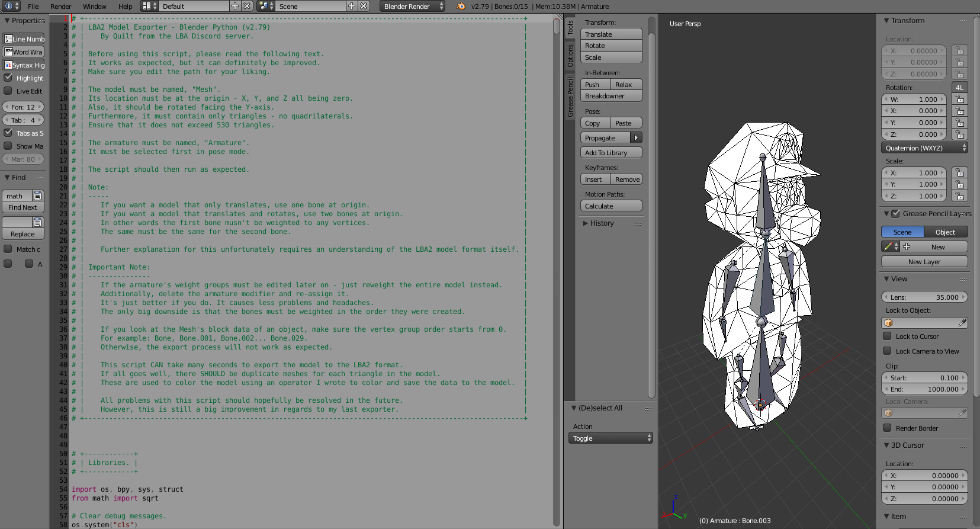Image resolution: width=980 pixels, height=529 pixels.
Task: Click the Lens 35.000 value slider
Action: pyautogui.click(x=924, y=297)
